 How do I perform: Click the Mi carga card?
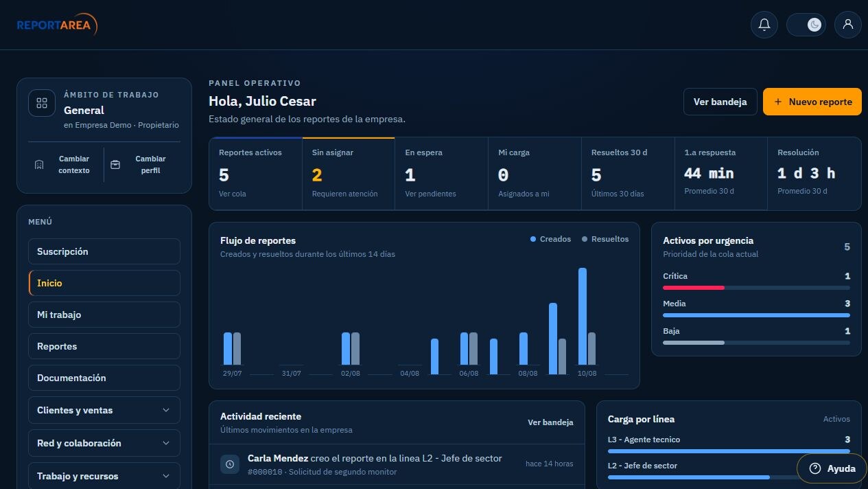click(535, 174)
